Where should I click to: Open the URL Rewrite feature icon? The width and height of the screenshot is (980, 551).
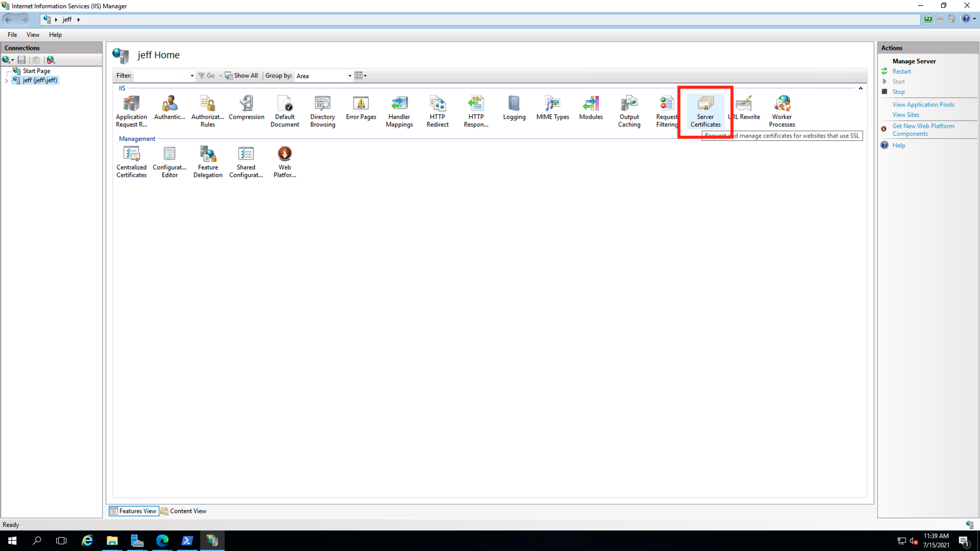[x=745, y=108]
